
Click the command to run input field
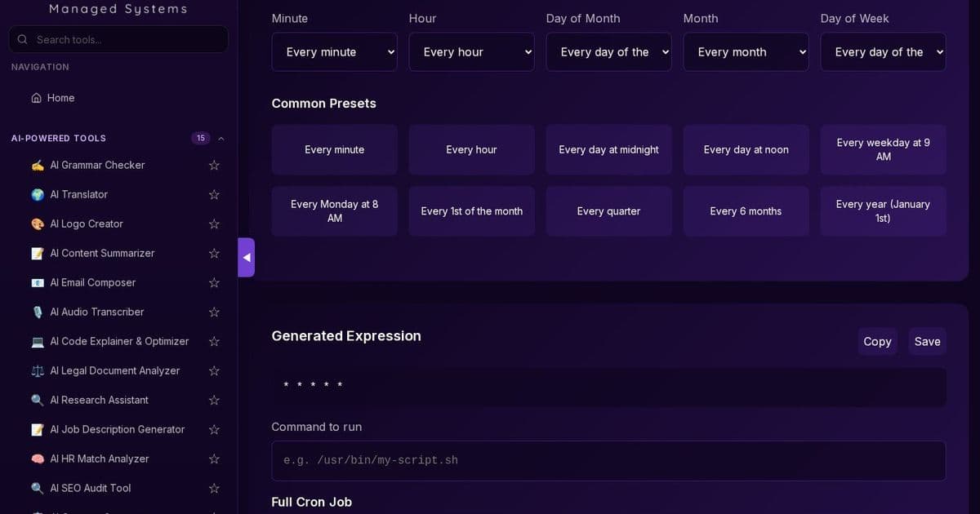click(x=608, y=460)
